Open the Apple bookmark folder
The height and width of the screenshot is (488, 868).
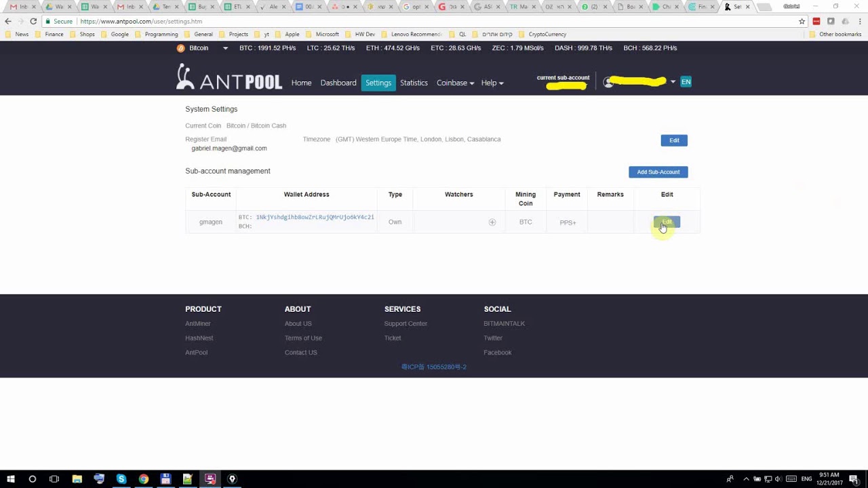(287, 34)
